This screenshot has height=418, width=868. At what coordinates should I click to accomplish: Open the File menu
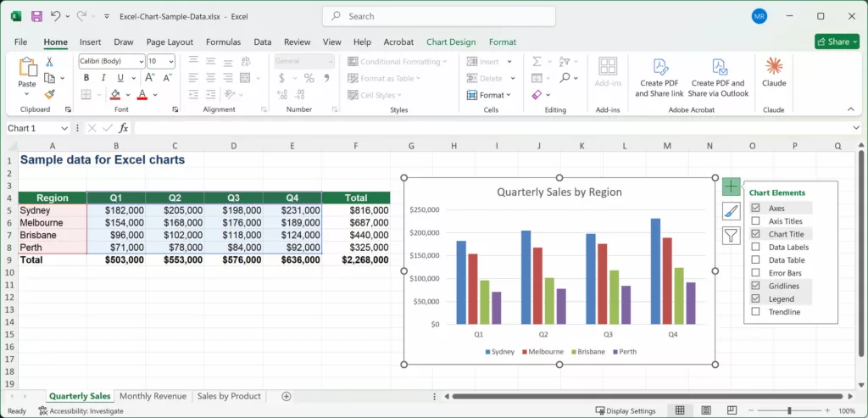pos(20,42)
